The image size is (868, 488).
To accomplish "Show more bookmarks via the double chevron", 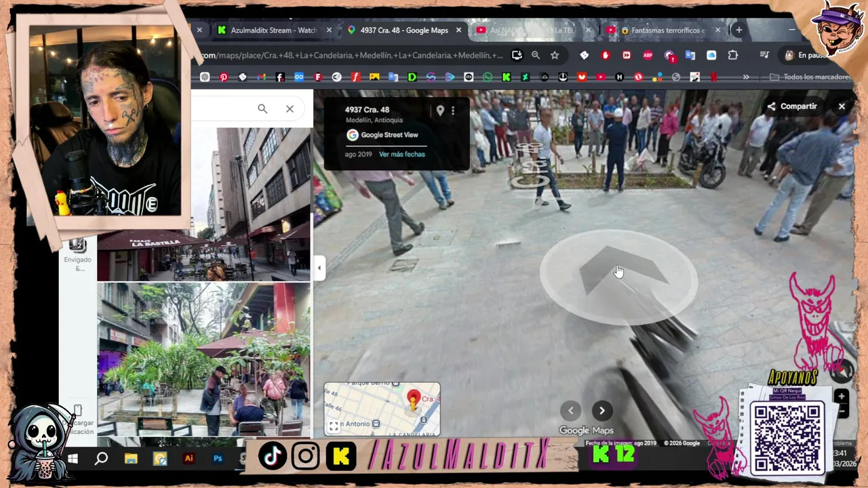I will click(x=746, y=77).
